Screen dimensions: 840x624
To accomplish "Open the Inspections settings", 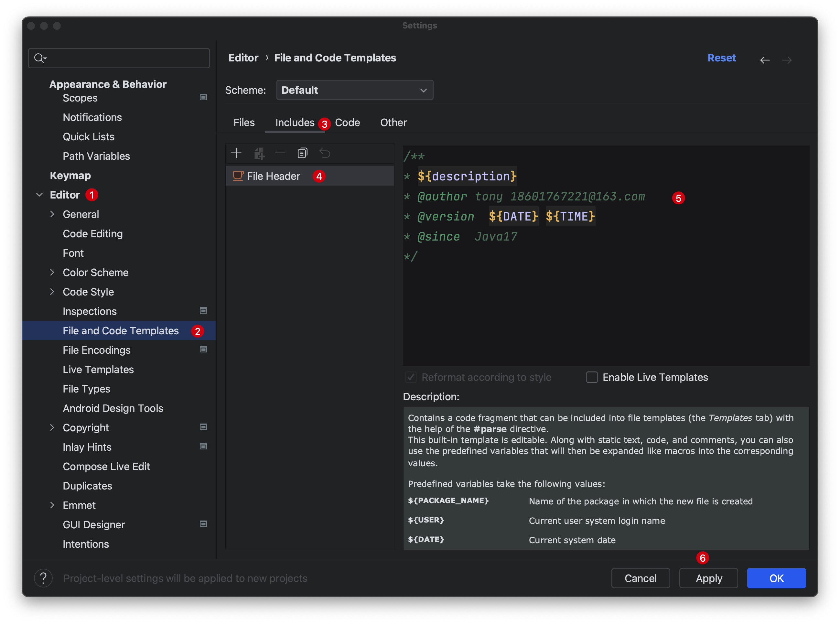I will click(x=90, y=311).
